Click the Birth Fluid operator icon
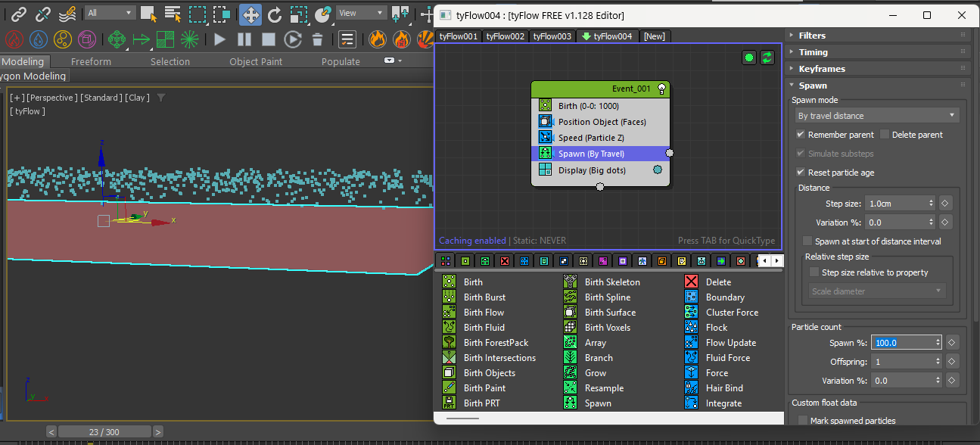The image size is (980, 445). tap(449, 328)
